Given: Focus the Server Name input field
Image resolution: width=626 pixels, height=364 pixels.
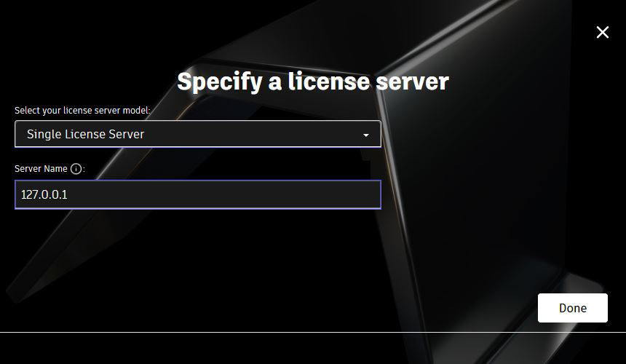Looking at the screenshot, I should [x=198, y=194].
